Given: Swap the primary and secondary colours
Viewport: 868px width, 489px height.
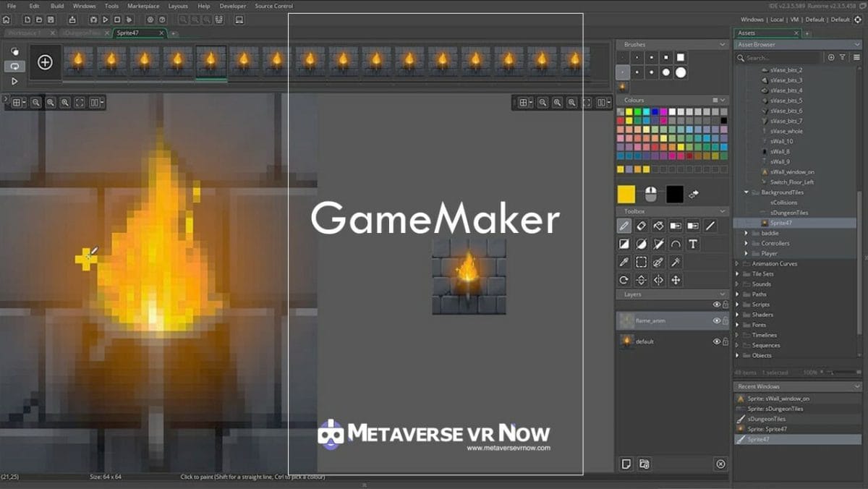Looking at the screenshot, I should [694, 194].
